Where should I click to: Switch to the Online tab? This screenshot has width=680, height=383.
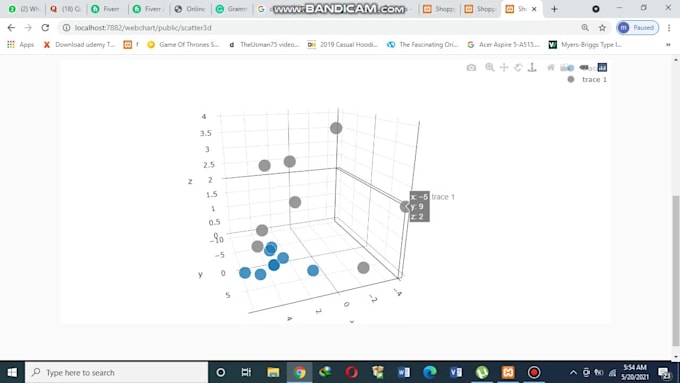point(190,9)
